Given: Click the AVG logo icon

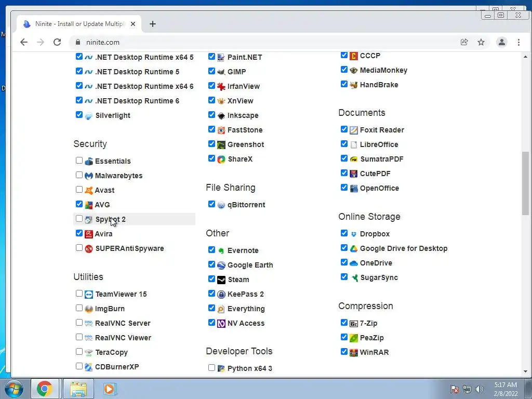Looking at the screenshot, I should click(88, 205).
